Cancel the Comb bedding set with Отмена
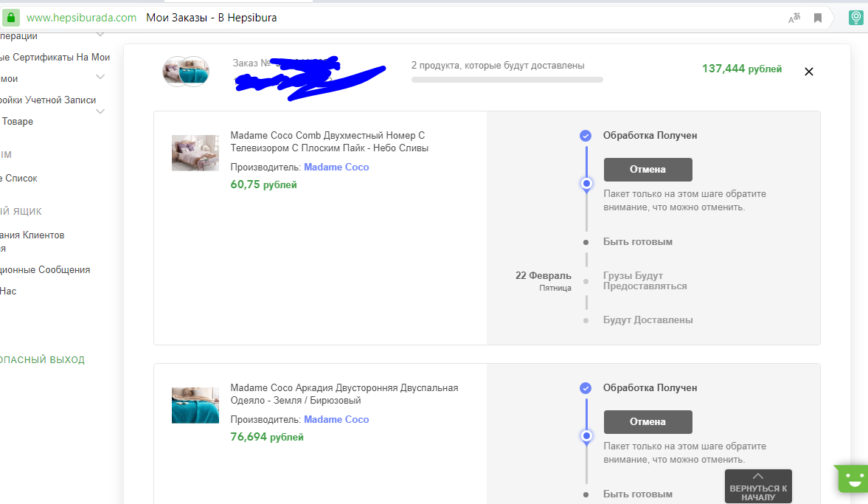Screen dimensions: 868x504 (647, 170)
